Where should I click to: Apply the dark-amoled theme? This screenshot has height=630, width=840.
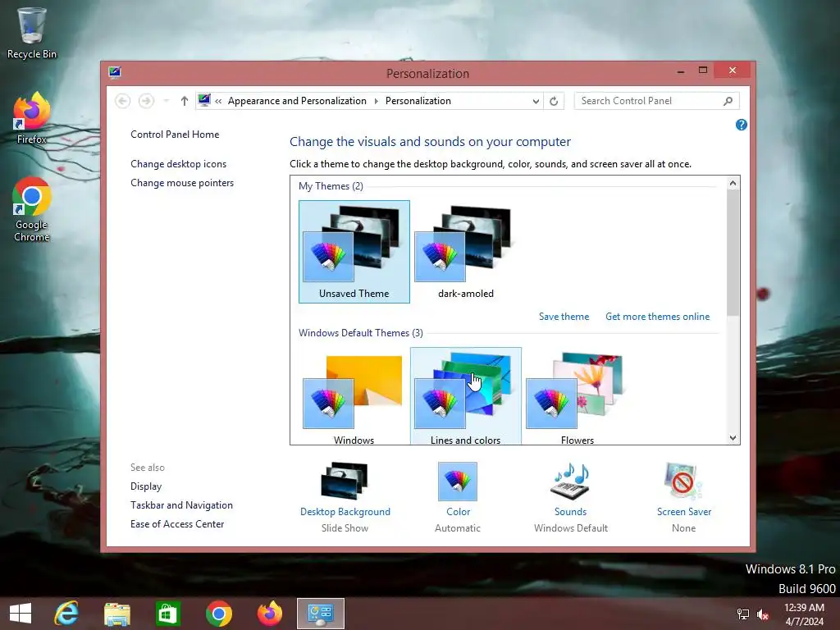[466, 252]
